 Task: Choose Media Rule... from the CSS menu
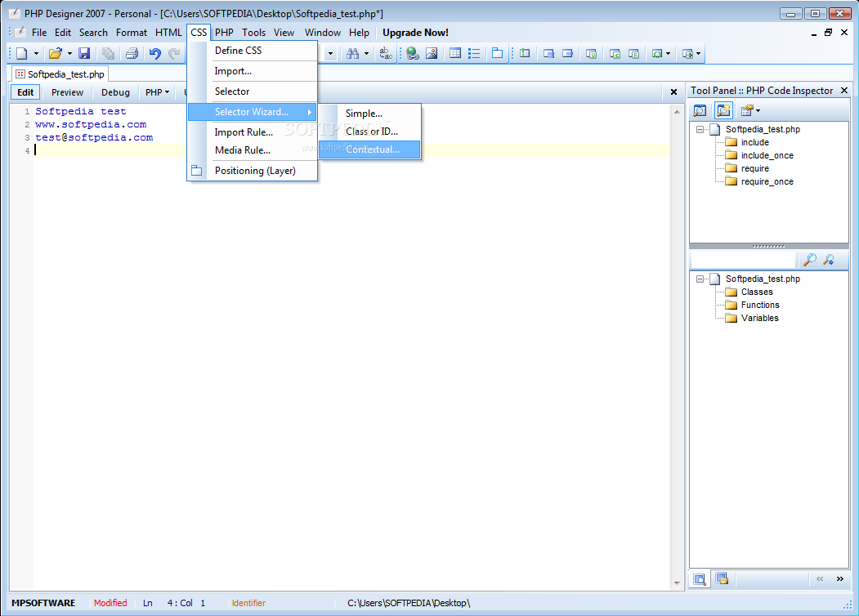click(x=253, y=150)
